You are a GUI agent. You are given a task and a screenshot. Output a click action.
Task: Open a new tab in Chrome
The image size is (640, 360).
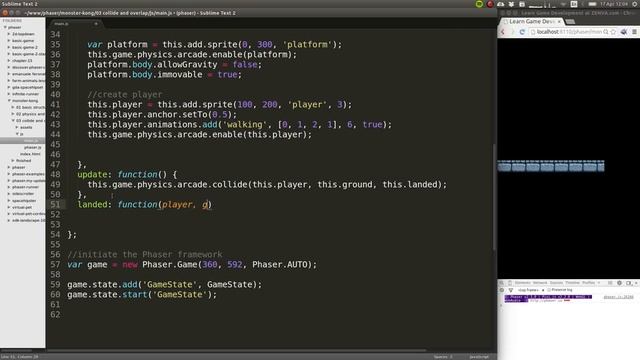(570, 21)
